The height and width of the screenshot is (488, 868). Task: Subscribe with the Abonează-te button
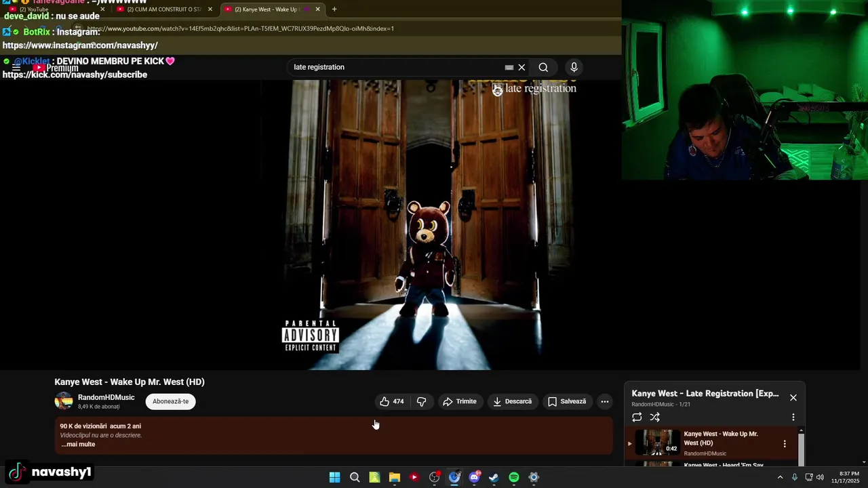tap(170, 401)
